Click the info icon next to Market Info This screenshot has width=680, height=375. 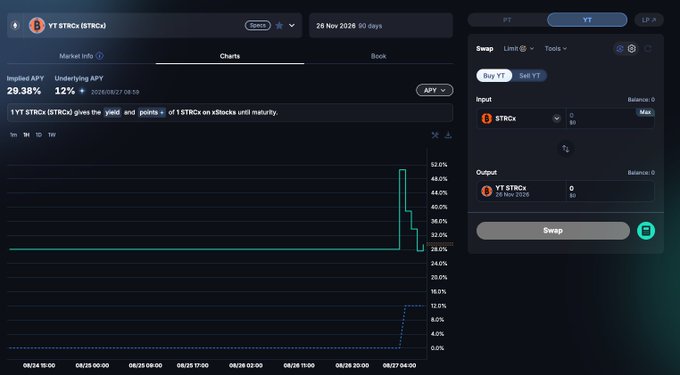tap(100, 55)
